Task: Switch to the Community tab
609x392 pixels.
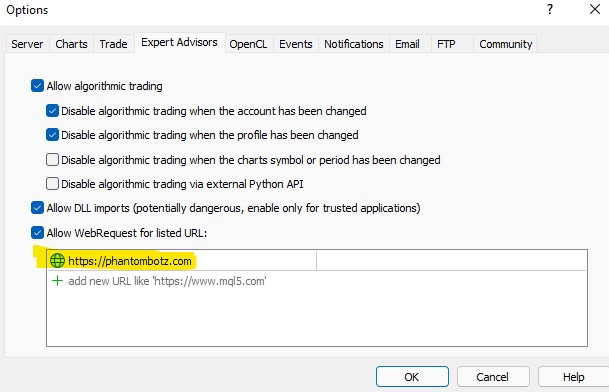Action: pos(505,44)
